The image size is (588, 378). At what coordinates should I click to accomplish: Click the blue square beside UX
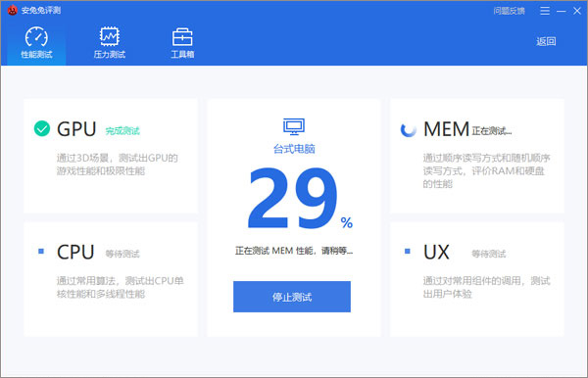[408, 251]
